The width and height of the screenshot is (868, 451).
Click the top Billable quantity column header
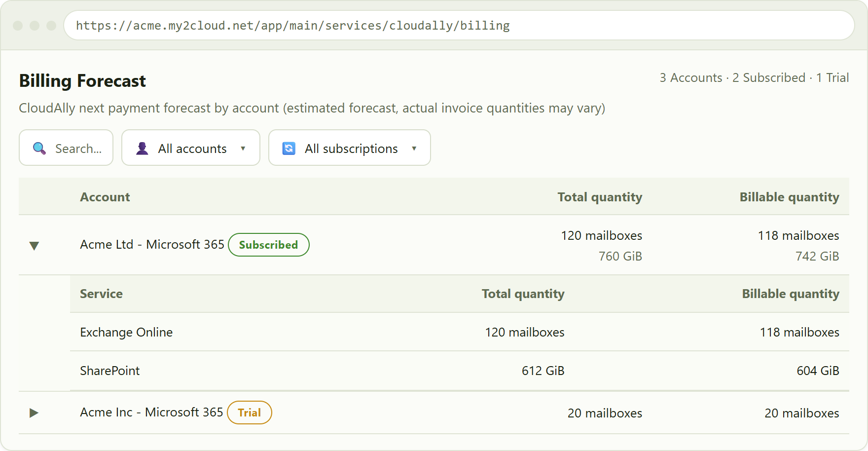[x=790, y=197]
